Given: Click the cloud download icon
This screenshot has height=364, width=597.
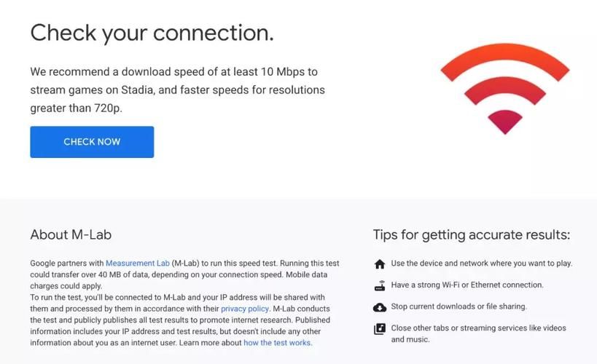Looking at the screenshot, I should click(379, 307).
